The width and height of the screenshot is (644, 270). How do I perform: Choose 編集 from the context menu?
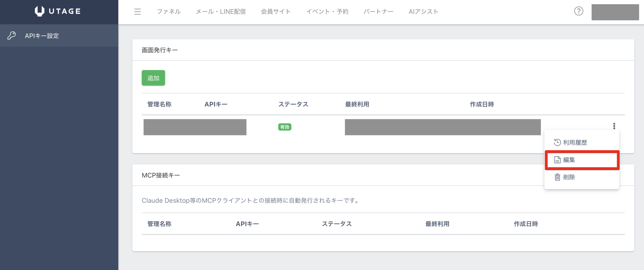569,160
